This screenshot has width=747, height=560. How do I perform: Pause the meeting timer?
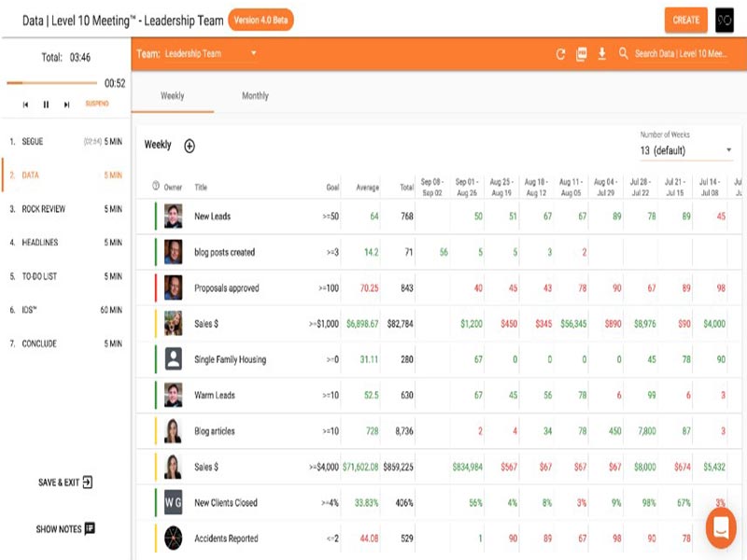click(46, 105)
